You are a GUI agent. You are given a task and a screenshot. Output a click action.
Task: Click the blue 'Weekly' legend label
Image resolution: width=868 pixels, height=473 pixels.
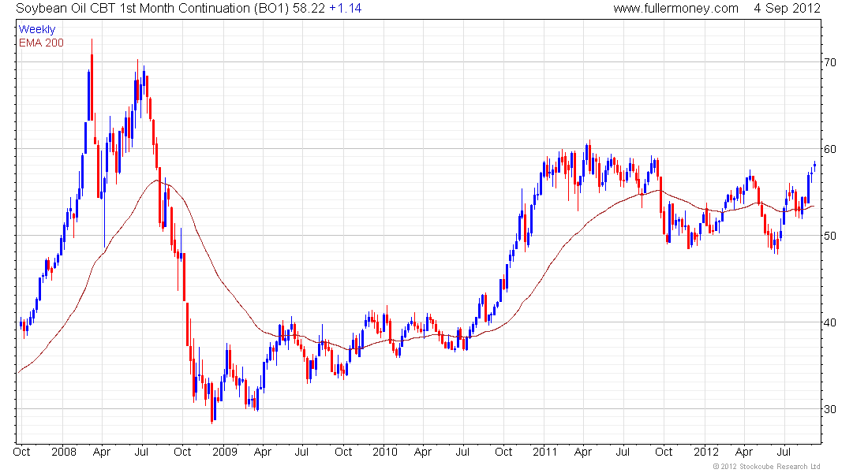coord(37,29)
